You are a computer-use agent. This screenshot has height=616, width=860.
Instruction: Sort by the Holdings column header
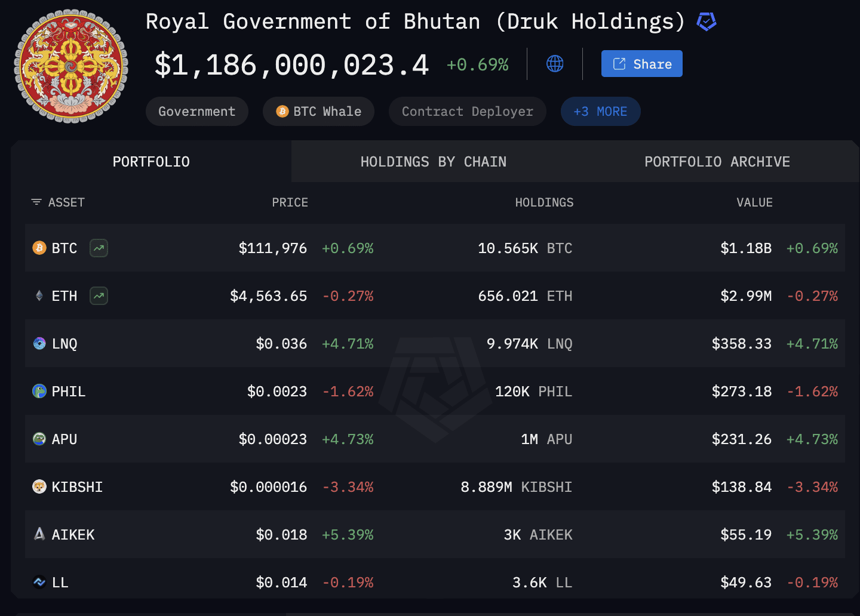tap(544, 202)
